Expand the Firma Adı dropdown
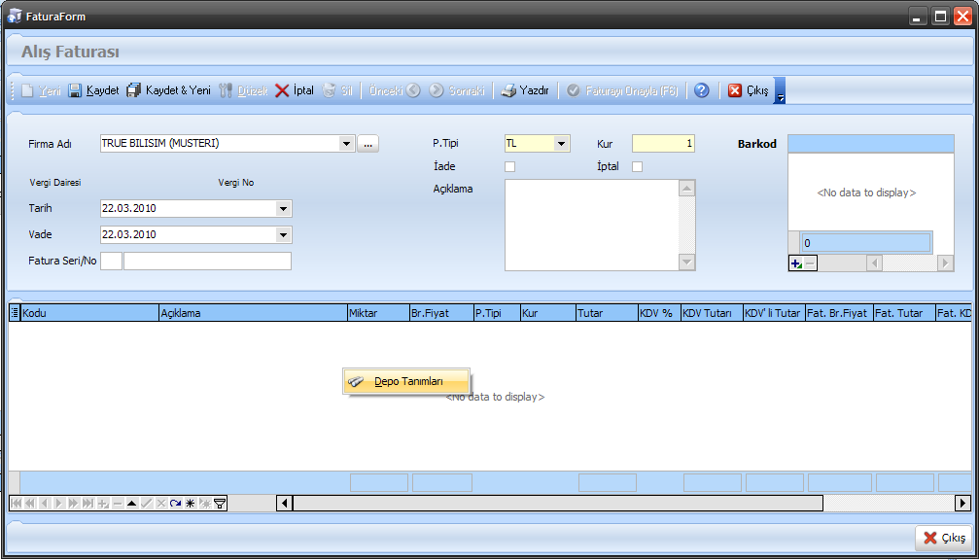 [347, 144]
